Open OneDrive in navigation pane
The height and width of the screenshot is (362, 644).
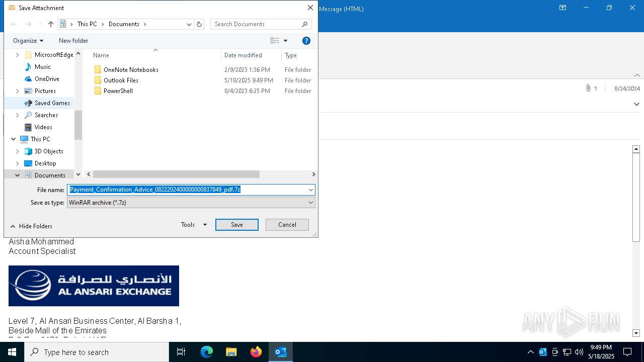pos(47,79)
